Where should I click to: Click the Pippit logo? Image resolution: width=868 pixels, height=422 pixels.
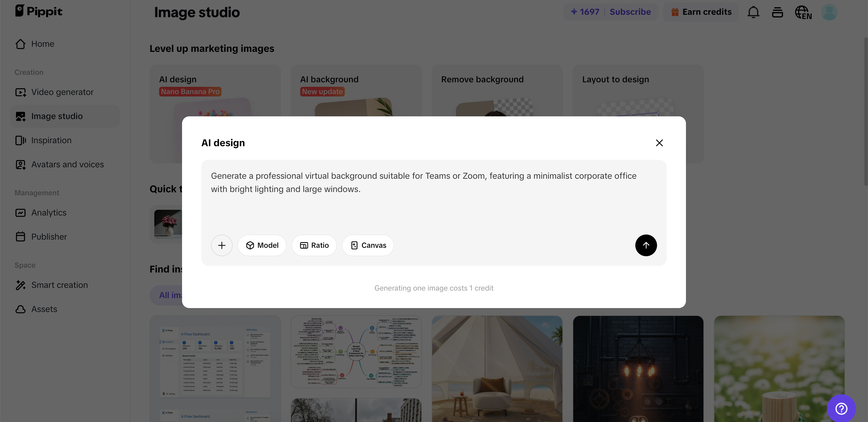(39, 11)
